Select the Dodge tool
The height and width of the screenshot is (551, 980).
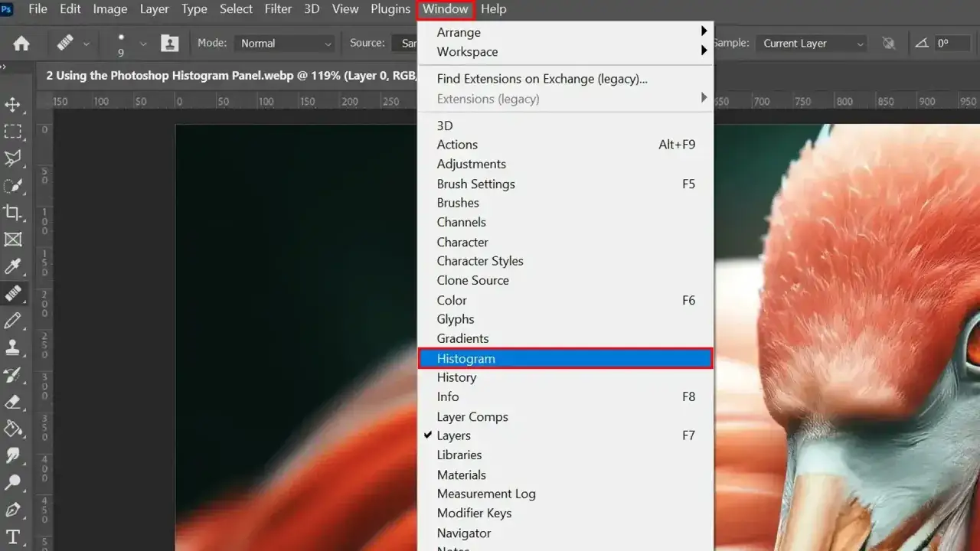click(x=13, y=482)
